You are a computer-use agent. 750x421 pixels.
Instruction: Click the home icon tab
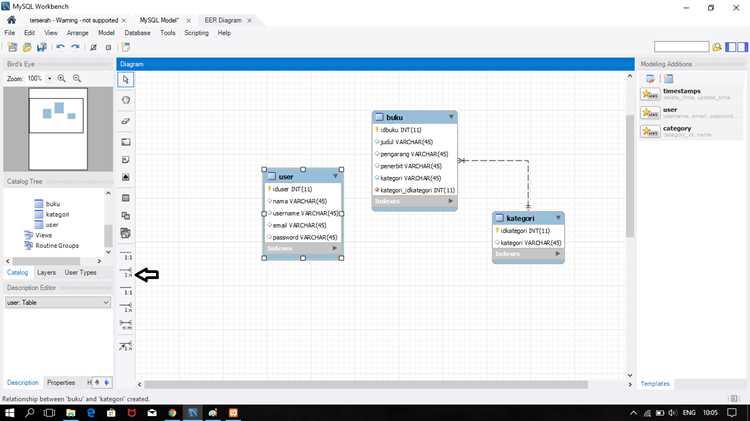pos(11,20)
